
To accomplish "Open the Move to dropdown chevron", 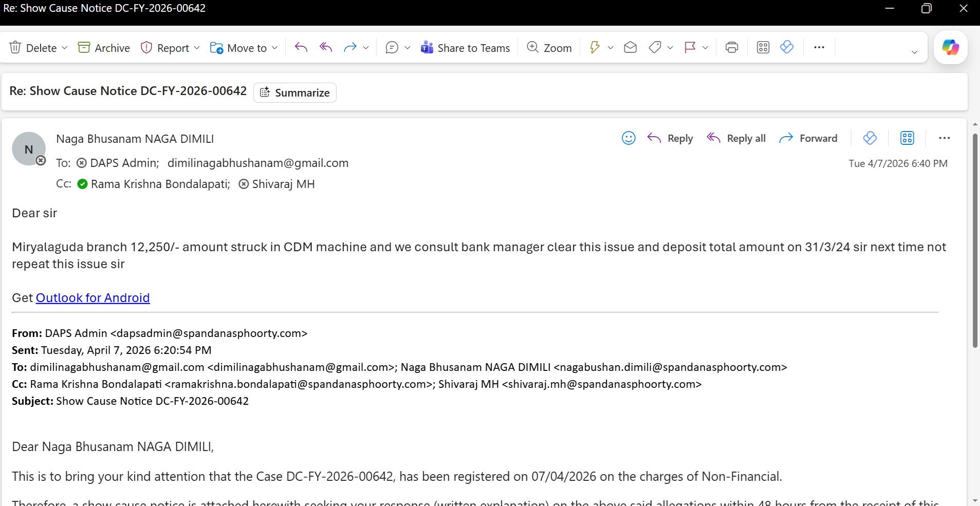I will pyautogui.click(x=275, y=48).
